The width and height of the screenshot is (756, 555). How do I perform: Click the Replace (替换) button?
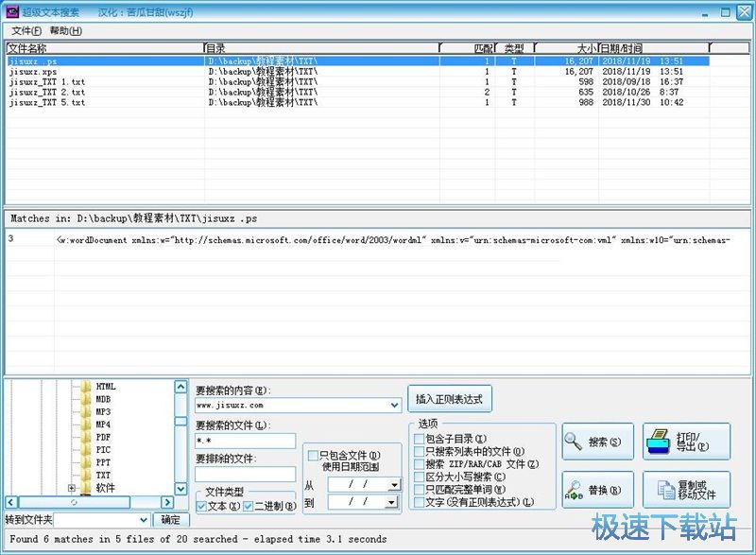coord(597,490)
